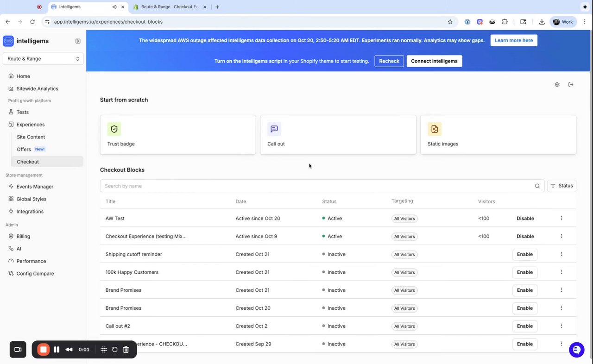Open Global Styles
The image size is (593, 364).
[x=32, y=199]
